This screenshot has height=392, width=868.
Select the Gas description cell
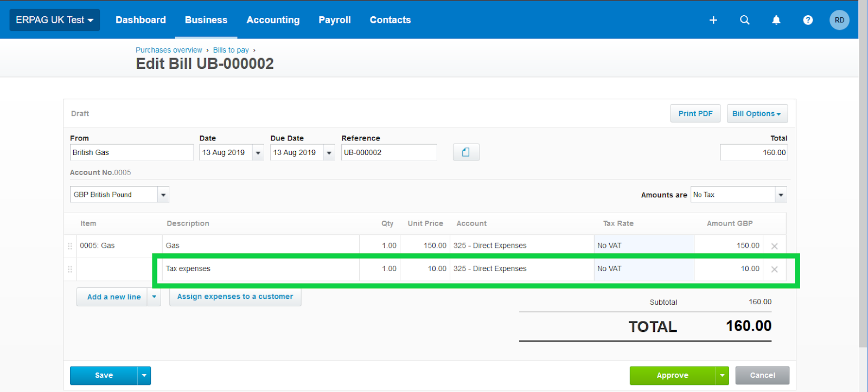coord(260,246)
